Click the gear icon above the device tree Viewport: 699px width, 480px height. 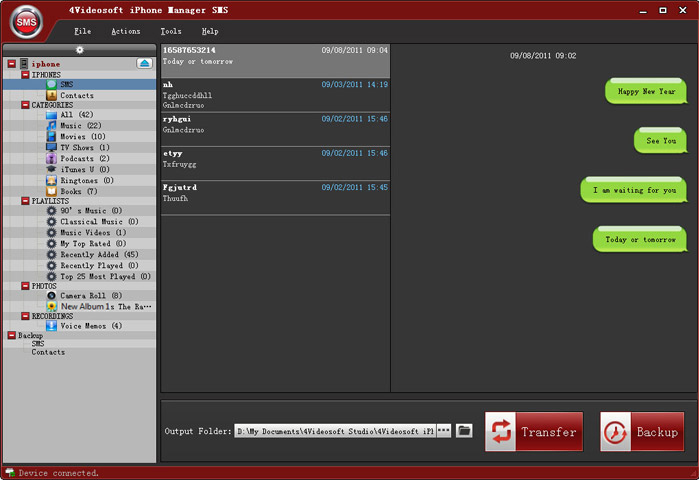click(80, 49)
